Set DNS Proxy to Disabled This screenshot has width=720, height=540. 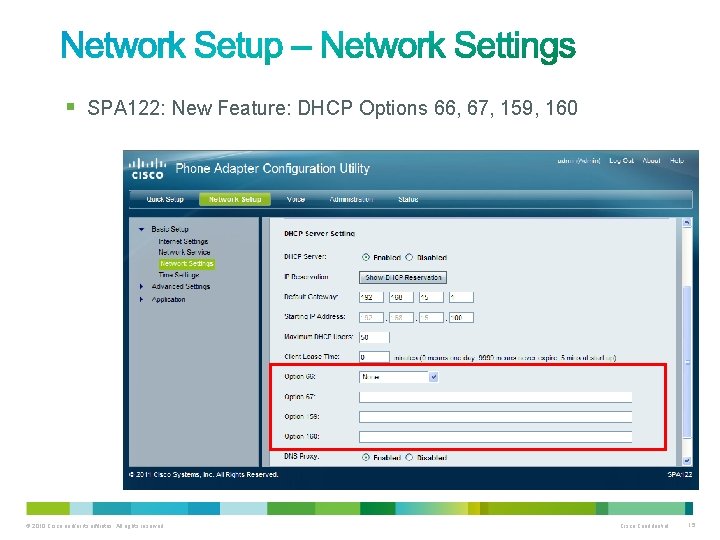pos(409,457)
